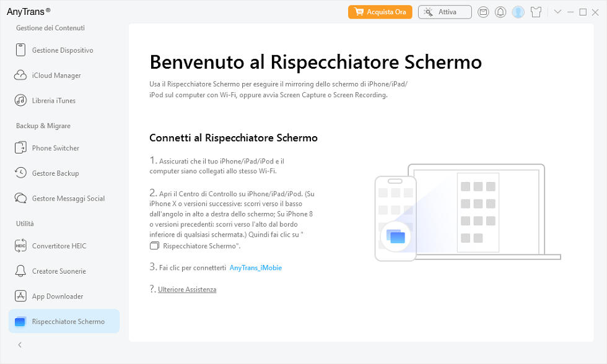Open Gestione Dispositivo from the sidebar

[63, 50]
